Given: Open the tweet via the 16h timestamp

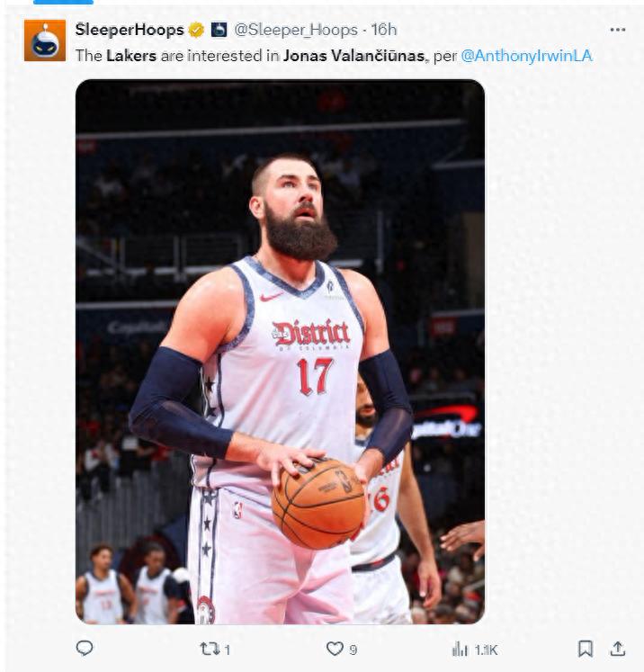Looking at the screenshot, I should (x=384, y=30).
